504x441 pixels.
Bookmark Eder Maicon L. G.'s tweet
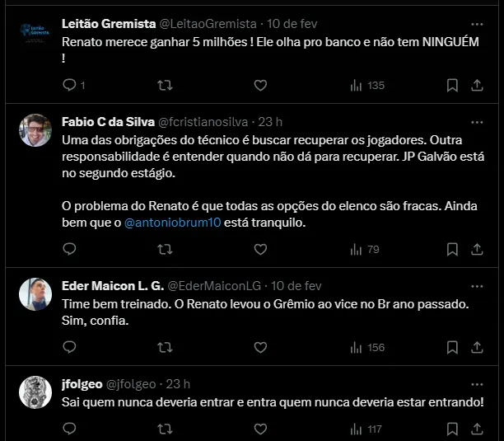click(x=452, y=347)
